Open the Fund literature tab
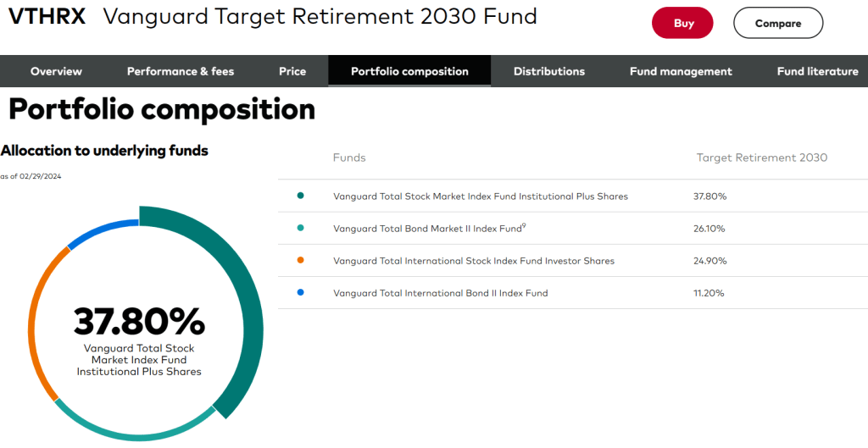 pos(817,71)
